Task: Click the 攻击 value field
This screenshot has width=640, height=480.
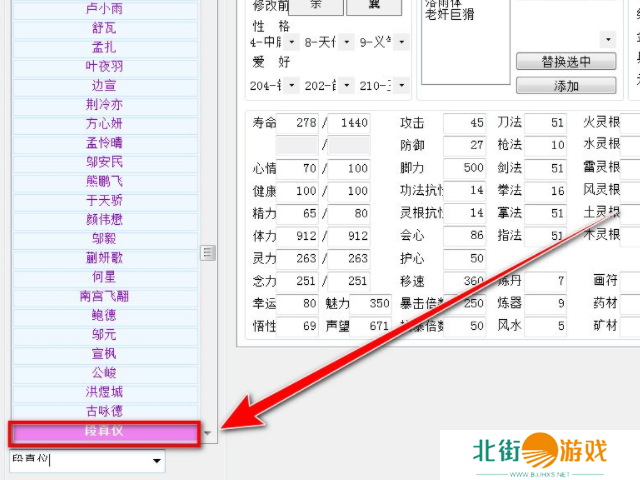Action: [463, 123]
